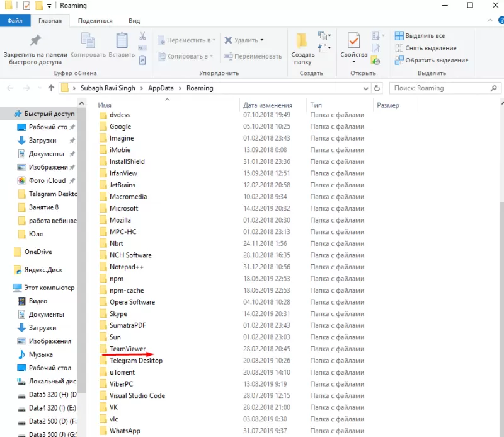The image size is (504, 437).
Task: Open the TeamViewer folder
Action: [128, 348]
